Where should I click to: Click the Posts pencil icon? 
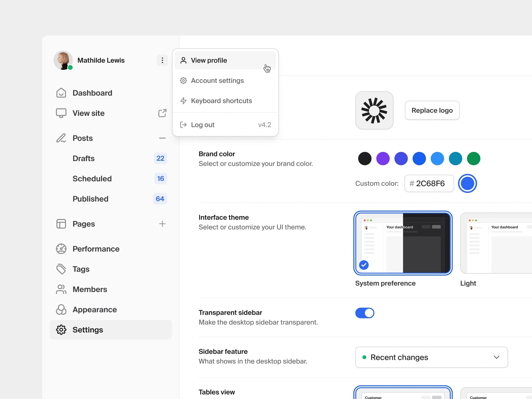[x=62, y=138]
